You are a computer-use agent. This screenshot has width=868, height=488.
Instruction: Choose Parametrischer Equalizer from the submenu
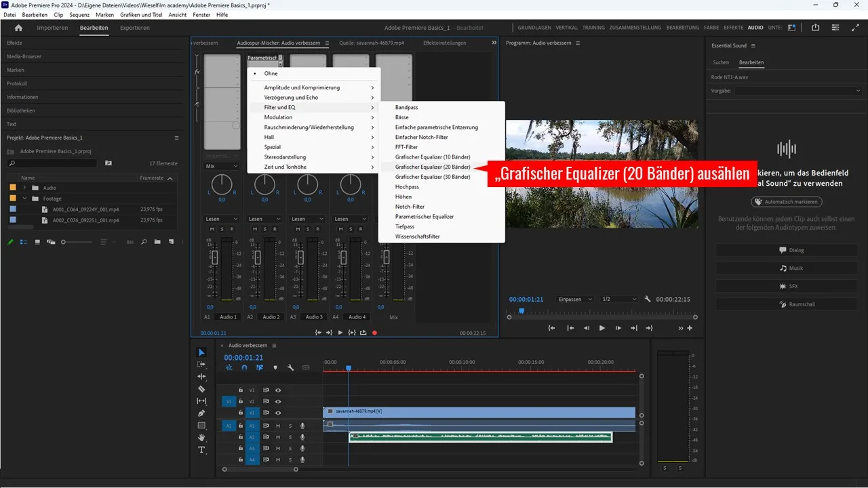pos(425,217)
